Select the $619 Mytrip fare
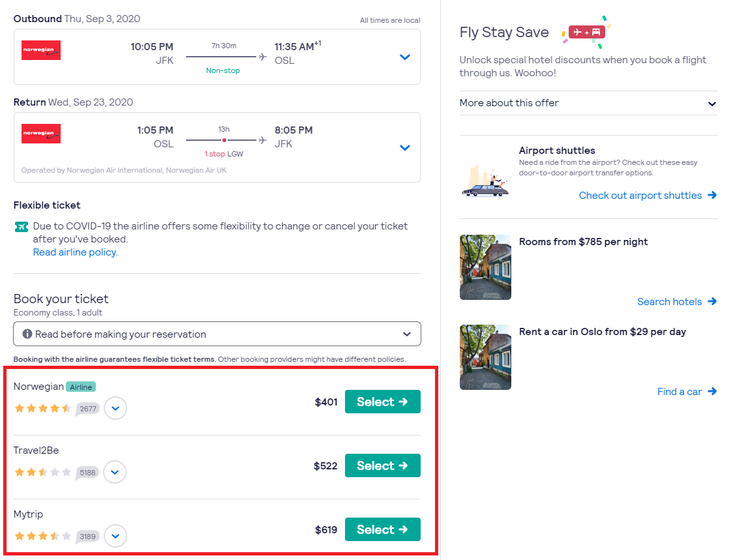Image resolution: width=735 pixels, height=560 pixels. coord(382,529)
